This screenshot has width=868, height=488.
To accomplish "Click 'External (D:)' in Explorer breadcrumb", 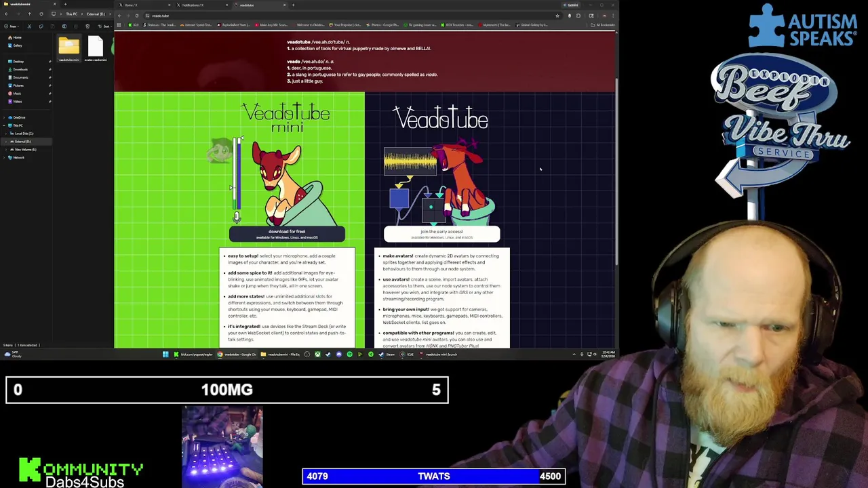I will (96, 14).
